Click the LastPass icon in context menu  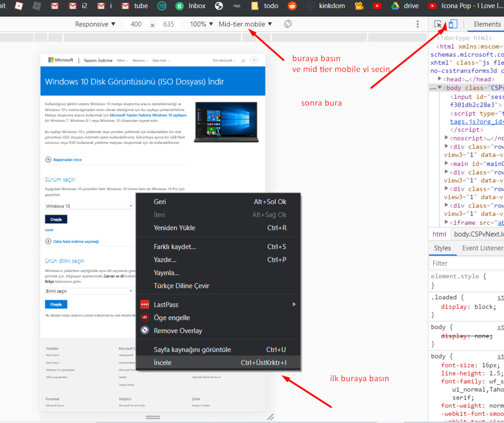(144, 304)
